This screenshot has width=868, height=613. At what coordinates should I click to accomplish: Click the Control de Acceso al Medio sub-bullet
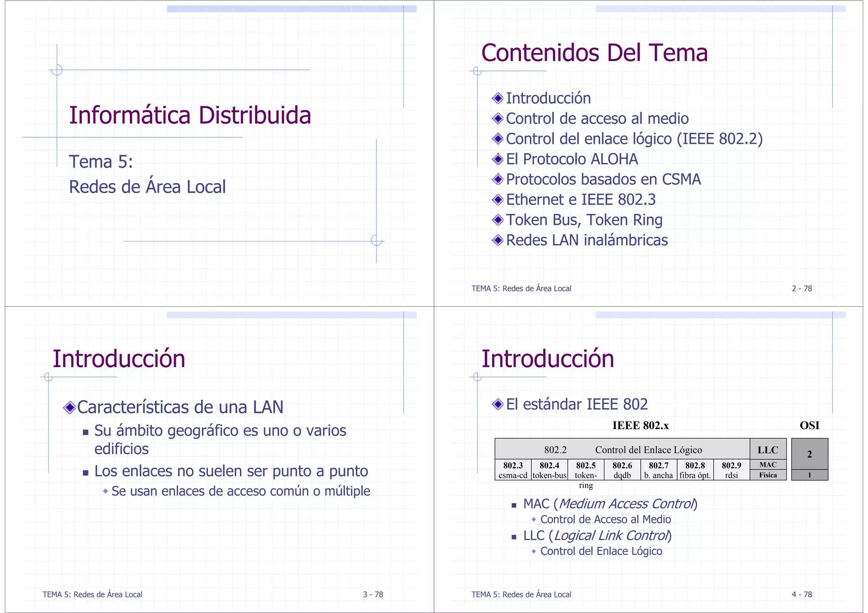(605, 519)
